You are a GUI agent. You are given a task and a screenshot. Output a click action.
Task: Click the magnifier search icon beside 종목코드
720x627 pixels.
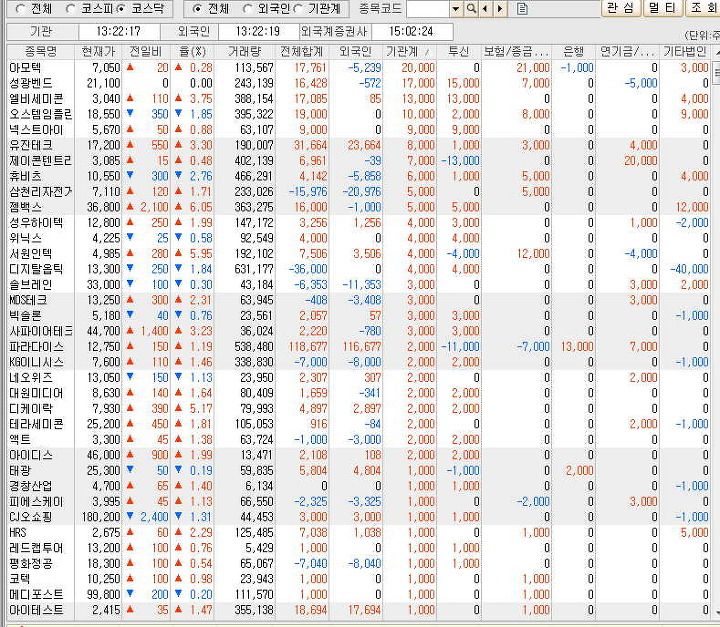pos(471,8)
